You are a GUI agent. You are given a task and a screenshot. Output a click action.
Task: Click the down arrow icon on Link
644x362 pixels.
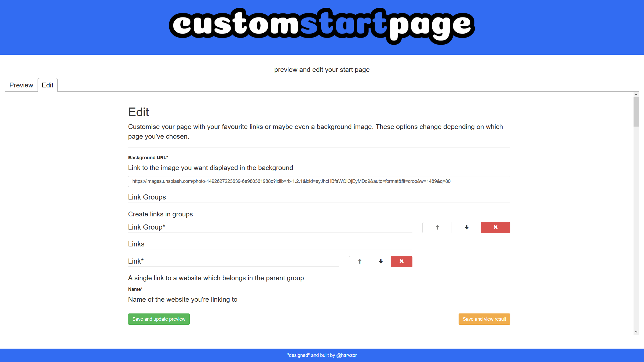(380, 261)
